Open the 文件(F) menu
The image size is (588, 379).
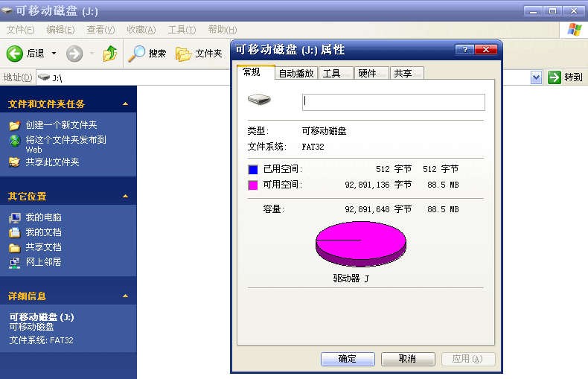click(21, 30)
